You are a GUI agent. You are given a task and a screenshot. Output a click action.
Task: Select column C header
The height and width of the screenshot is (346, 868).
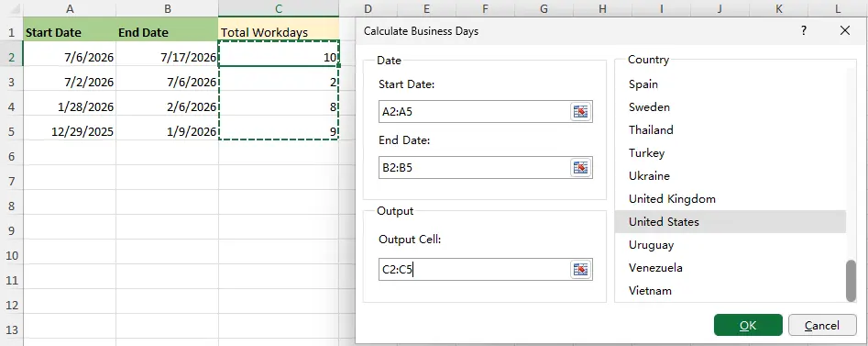279,8
